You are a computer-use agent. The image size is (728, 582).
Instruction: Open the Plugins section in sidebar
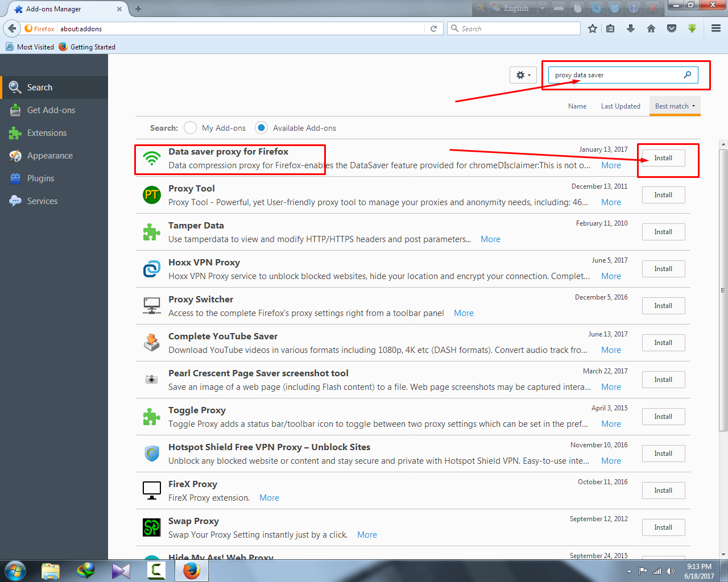(x=40, y=178)
